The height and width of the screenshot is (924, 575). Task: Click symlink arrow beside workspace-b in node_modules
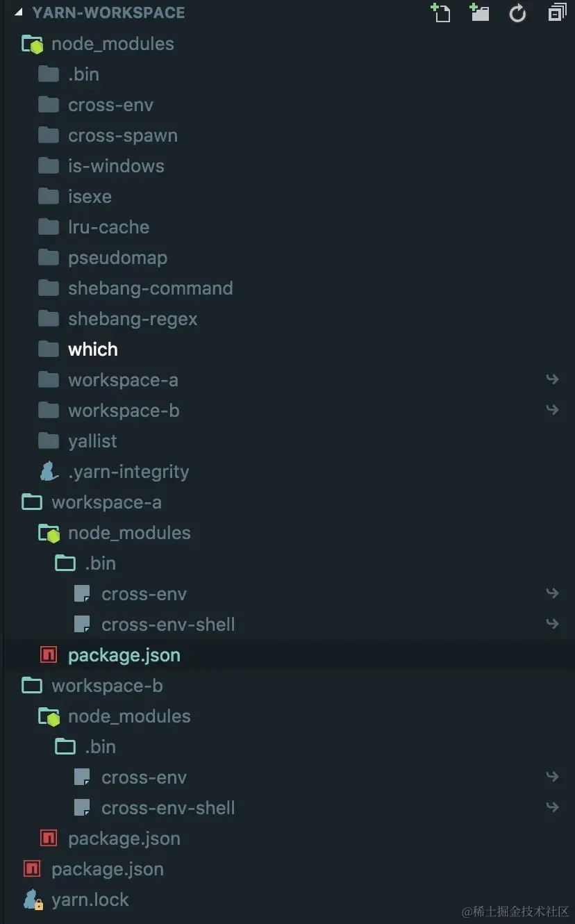coord(552,410)
